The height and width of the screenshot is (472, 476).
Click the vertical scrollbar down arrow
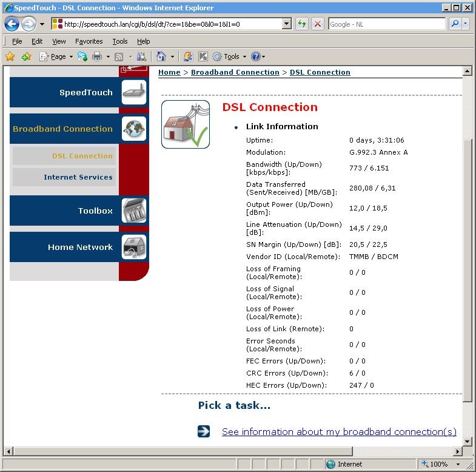(x=467, y=442)
